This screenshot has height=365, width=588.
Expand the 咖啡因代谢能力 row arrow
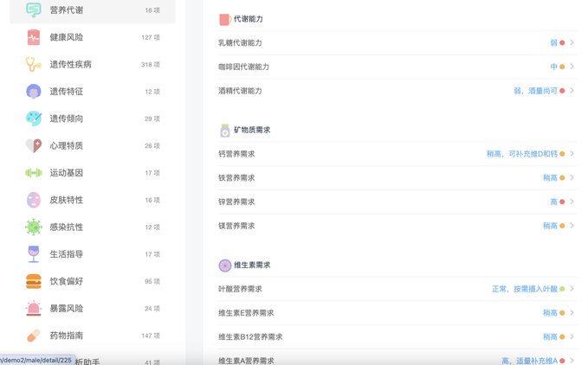(x=572, y=67)
